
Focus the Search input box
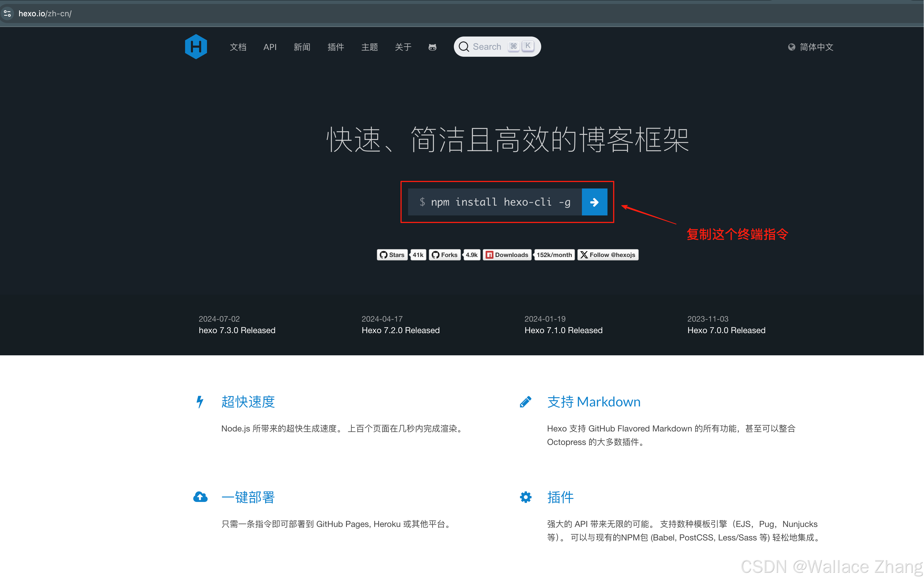(x=497, y=47)
